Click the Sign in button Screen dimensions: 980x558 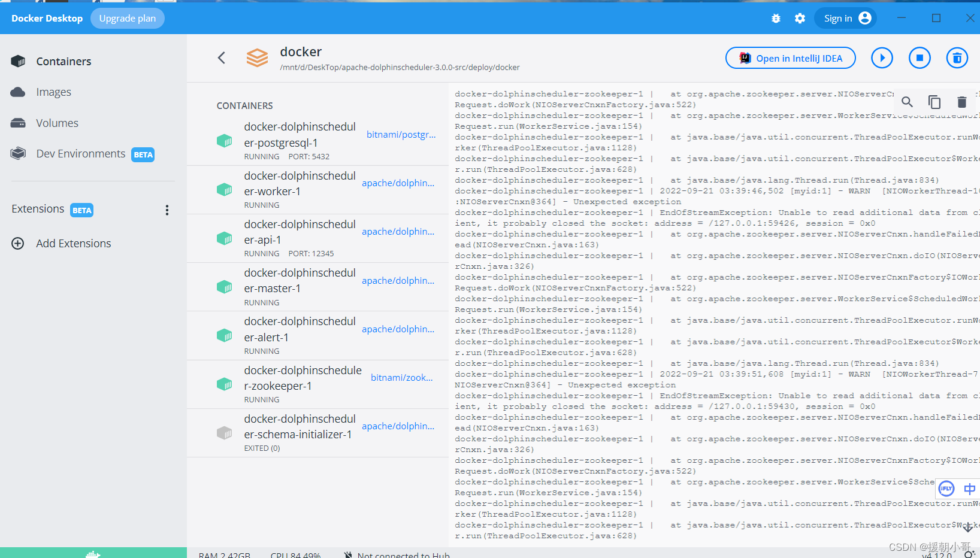(845, 18)
